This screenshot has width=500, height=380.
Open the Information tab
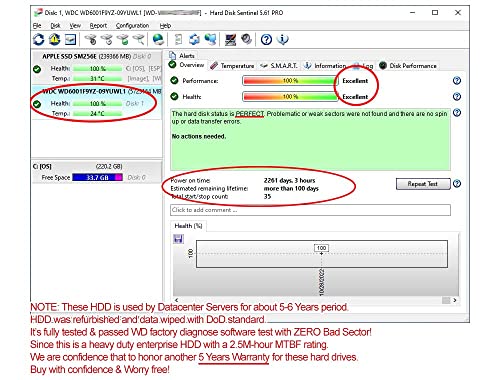325,66
